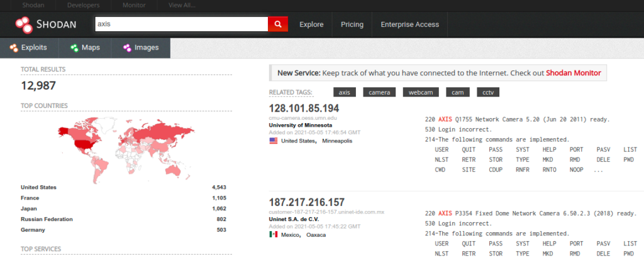644x258 pixels.
Task: Click hostname cmu-camera.oess.umn.edu
Action: [302, 118]
